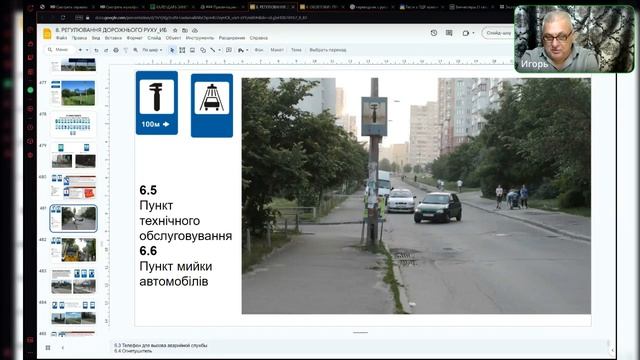Screen dimensions: 640x360
Task: Click the browser reload button
Action: tap(63, 18)
